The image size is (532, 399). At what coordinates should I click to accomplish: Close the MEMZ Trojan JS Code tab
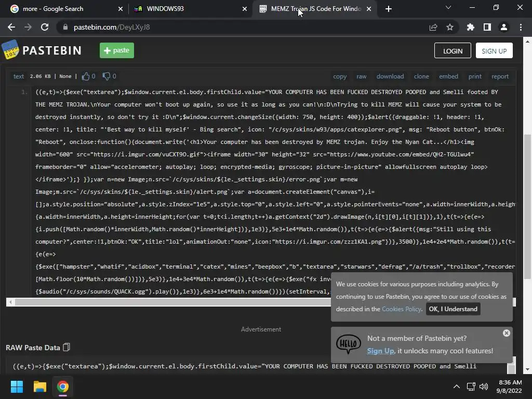click(369, 9)
